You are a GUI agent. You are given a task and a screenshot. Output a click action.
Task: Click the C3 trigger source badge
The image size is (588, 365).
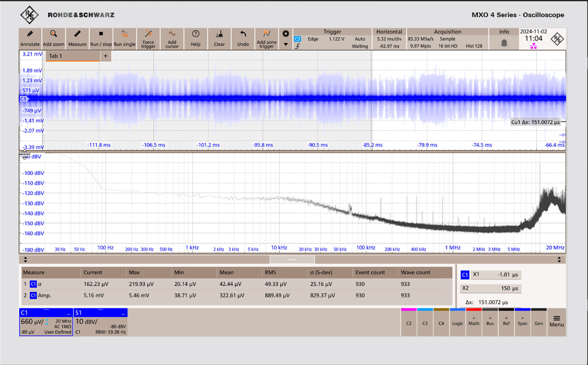[x=297, y=39]
